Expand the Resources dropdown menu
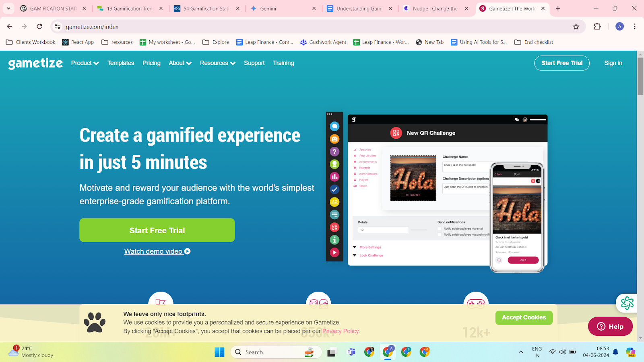 click(x=218, y=63)
